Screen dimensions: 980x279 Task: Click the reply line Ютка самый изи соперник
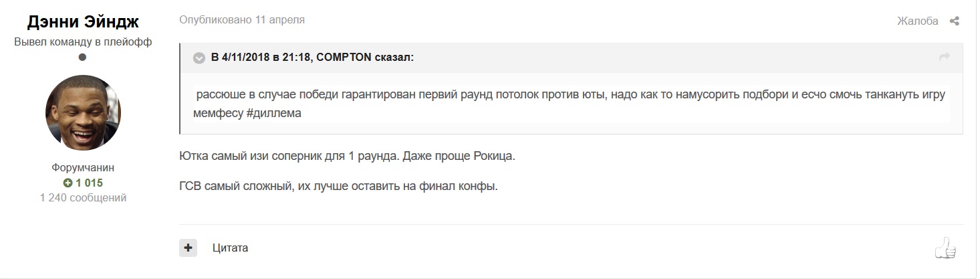coord(348,157)
